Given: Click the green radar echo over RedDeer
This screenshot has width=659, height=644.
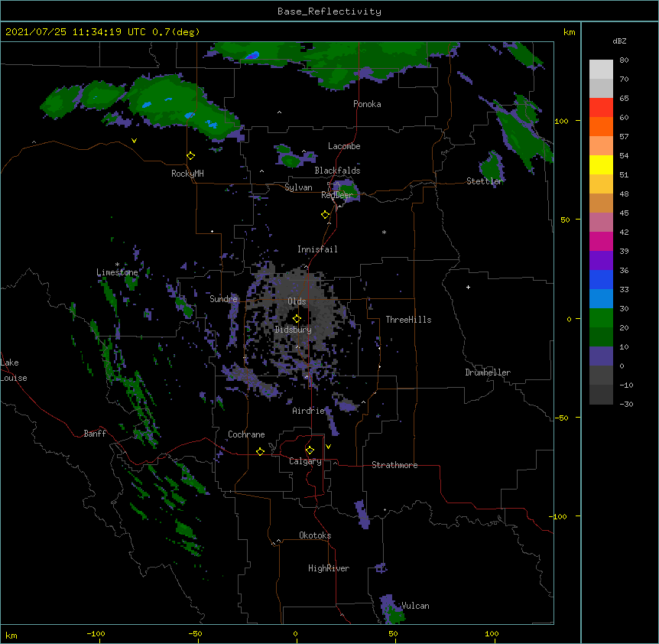Looking at the screenshot, I should [x=348, y=191].
